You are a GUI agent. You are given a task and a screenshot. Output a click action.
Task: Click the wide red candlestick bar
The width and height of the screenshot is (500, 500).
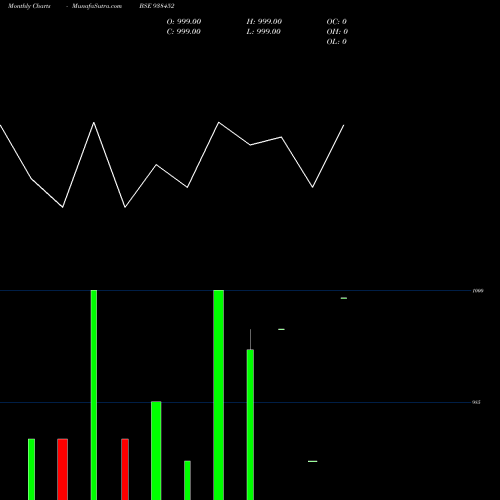point(63,469)
